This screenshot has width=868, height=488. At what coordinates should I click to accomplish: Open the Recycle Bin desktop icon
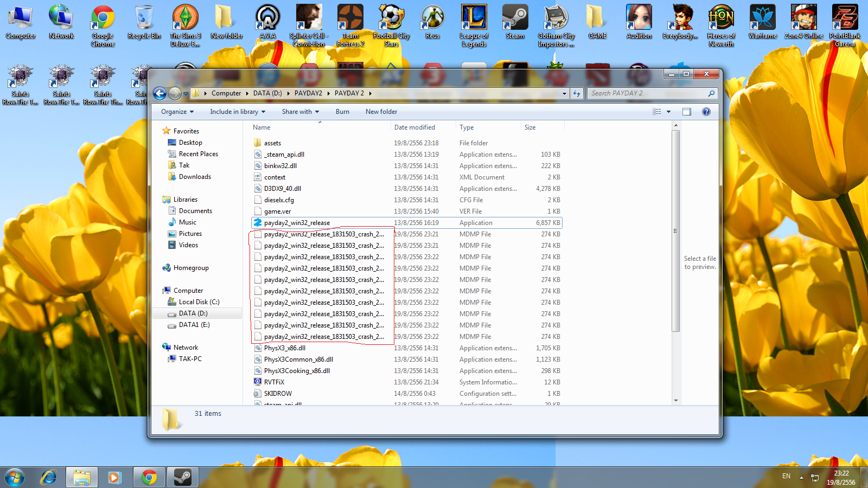coord(144,22)
